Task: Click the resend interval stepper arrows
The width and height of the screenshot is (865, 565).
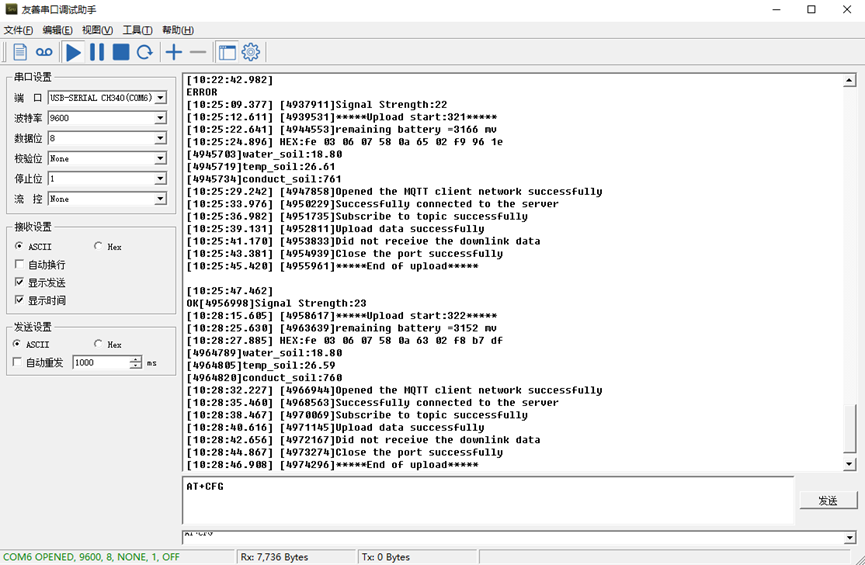Action: pos(136,363)
